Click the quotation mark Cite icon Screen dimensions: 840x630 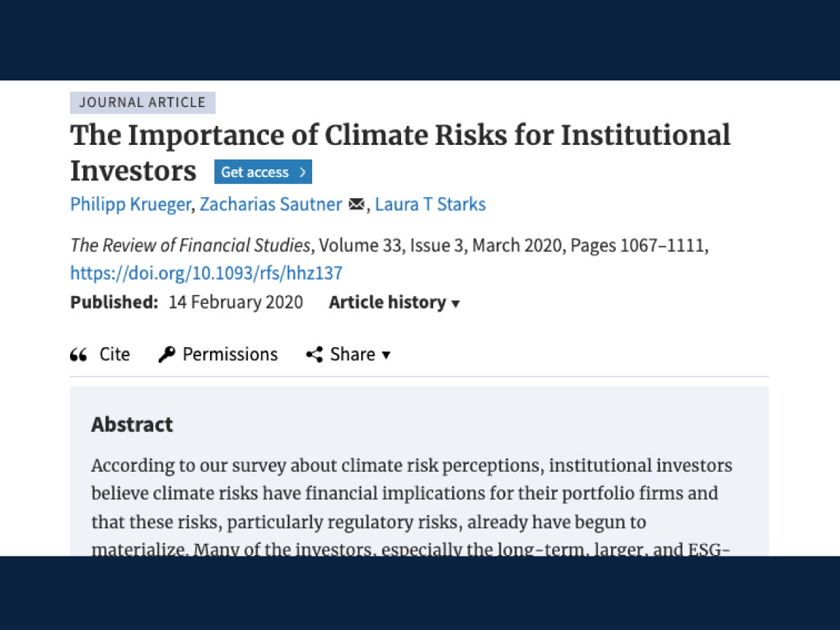tap(78, 355)
